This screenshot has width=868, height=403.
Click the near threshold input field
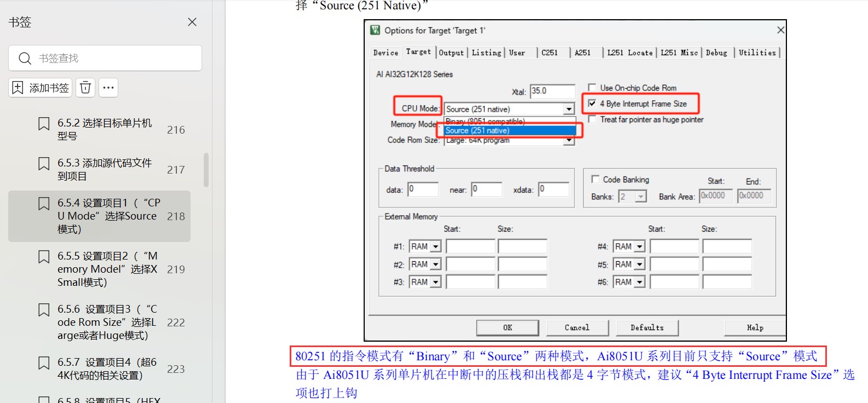(x=486, y=189)
